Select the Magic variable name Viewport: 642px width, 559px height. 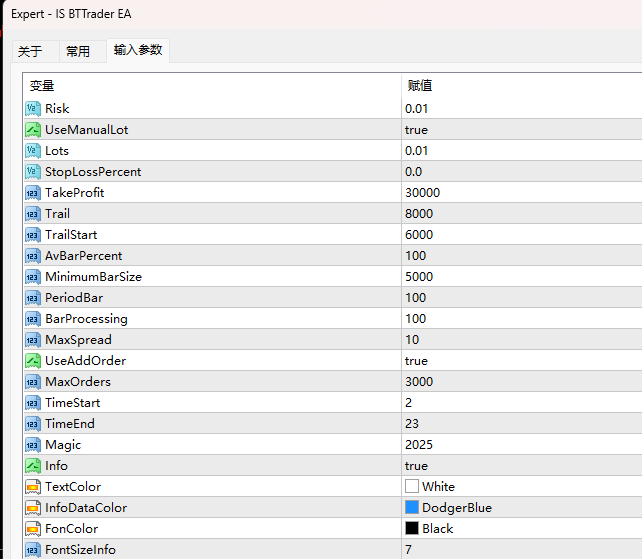(x=63, y=445)
